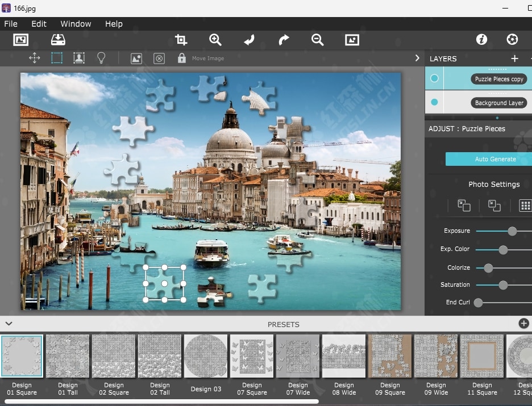
Task: Toggle visibility of the Background Layer
Action: (434, 102)
